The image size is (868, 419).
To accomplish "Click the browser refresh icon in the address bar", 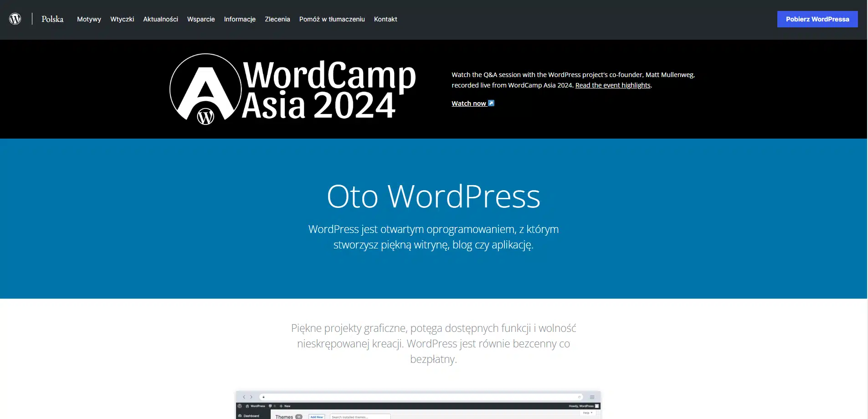I will coord(580,397).
